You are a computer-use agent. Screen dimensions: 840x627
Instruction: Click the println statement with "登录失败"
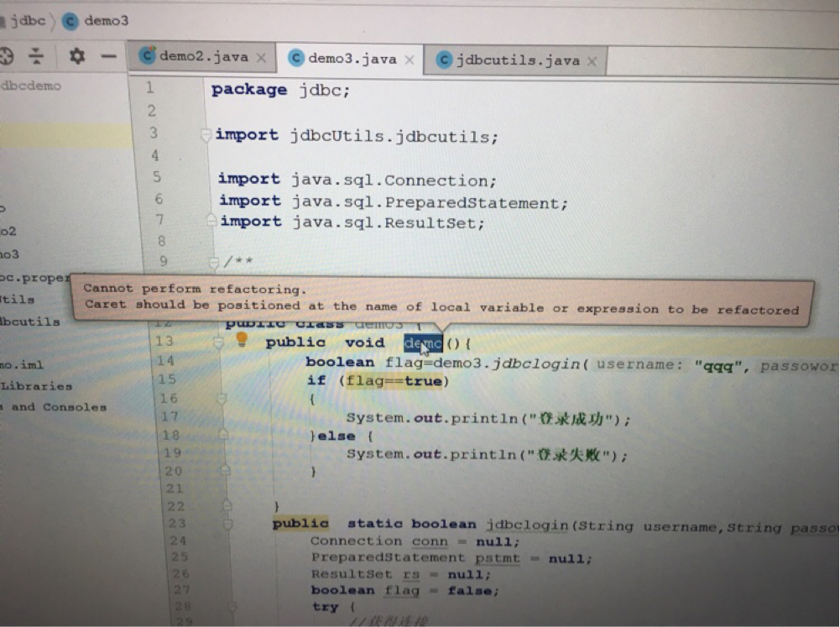coord(487,454)
